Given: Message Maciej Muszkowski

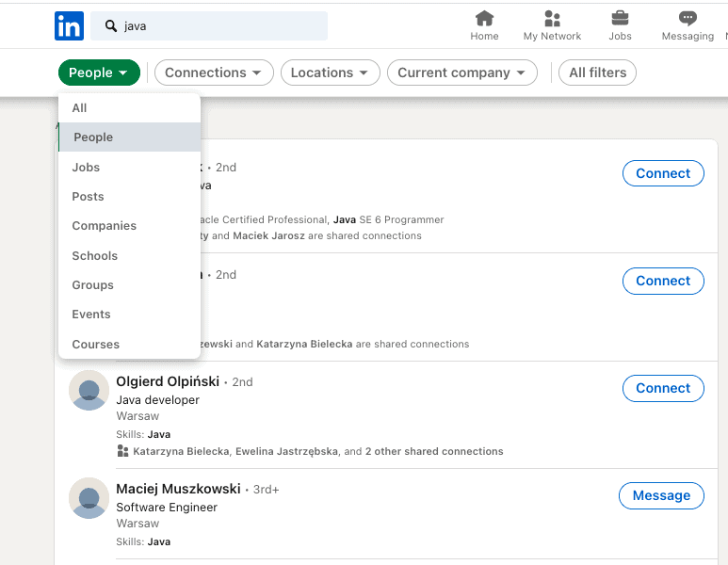Looking at the screenshot, I should point(661,495).
